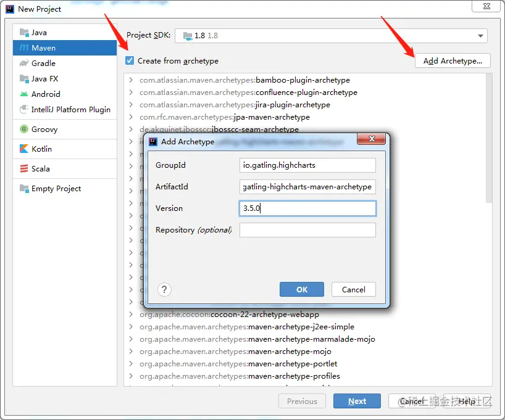This screenshot has height=420, width=505.
Task: Select maven-archetype-portlet row text
Action: (238, 364)
